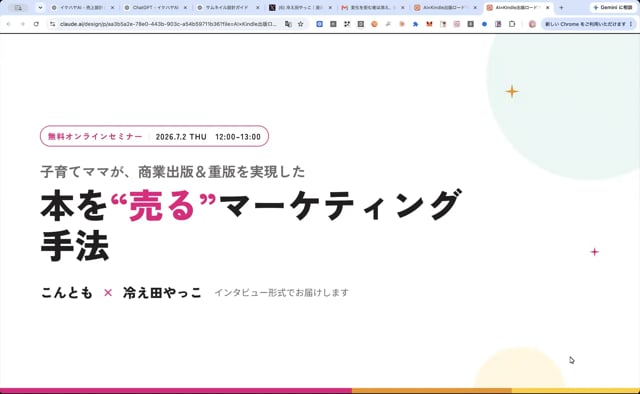
Task: Close the Gmail tab
Action: (x=402, y=7)
